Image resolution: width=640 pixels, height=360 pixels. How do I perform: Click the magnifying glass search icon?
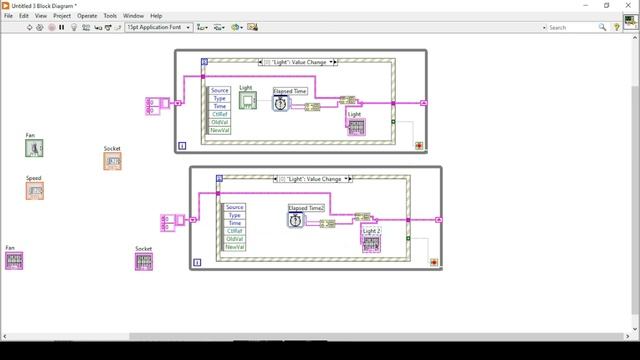pyautogui.click(x=602, y=27)
